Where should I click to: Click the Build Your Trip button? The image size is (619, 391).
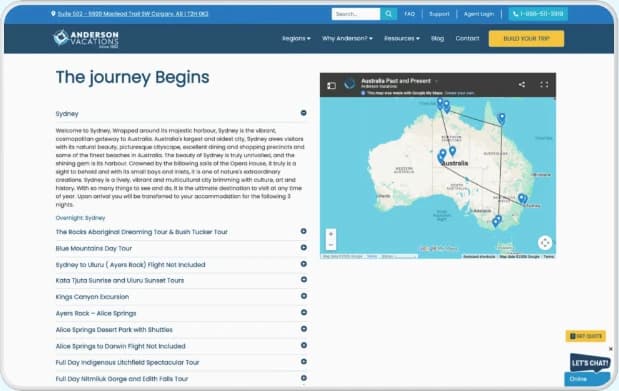click(526, 39)
